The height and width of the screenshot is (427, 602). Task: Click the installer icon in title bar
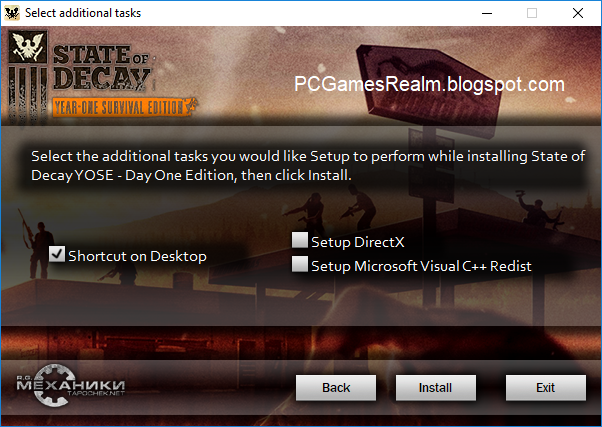12,13
